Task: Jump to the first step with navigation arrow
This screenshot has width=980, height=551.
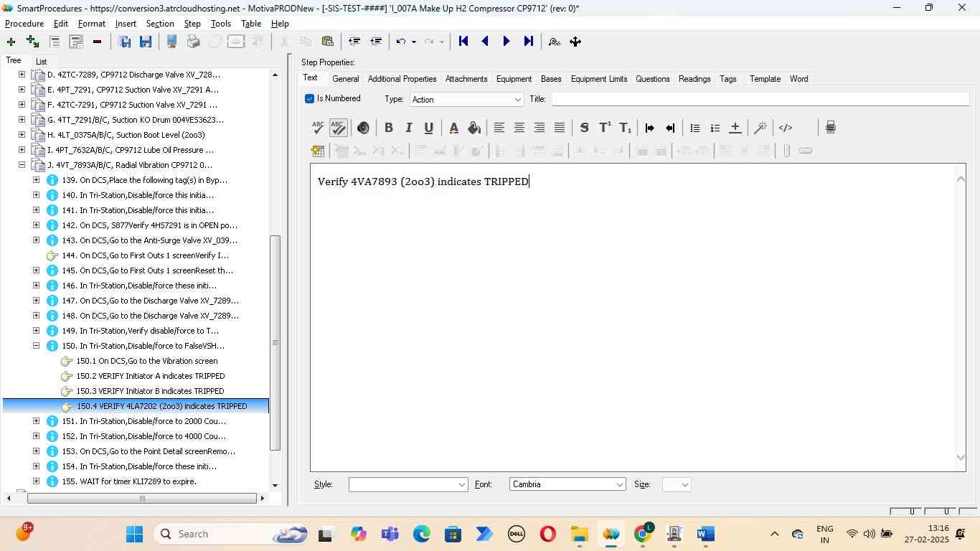Action: coord(463,42)
